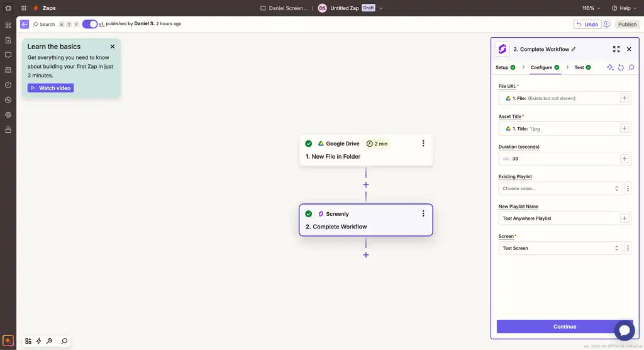Select the Google Drive New File step card

click(x=366, y=150)
